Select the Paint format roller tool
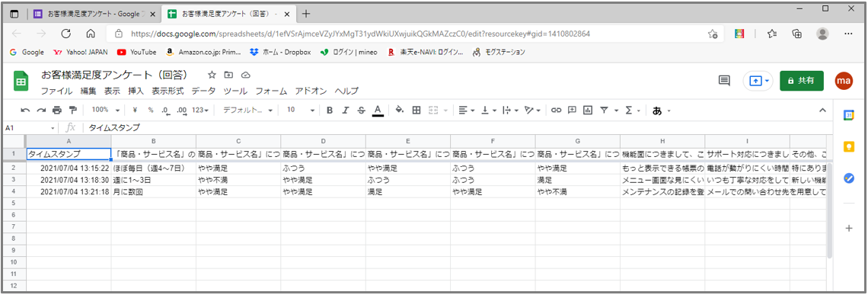 point(72,111)
